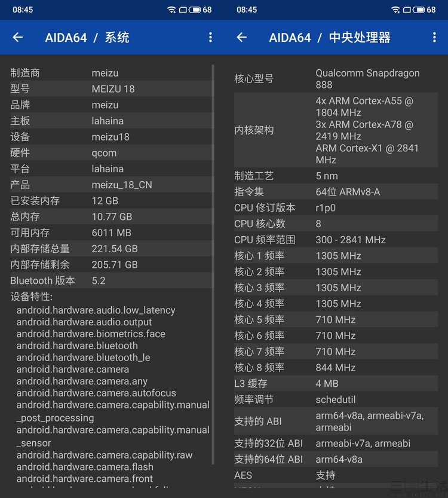Select the 设备特性 heading
Screen dimensions: 448x498
click(x=32, y=297)
